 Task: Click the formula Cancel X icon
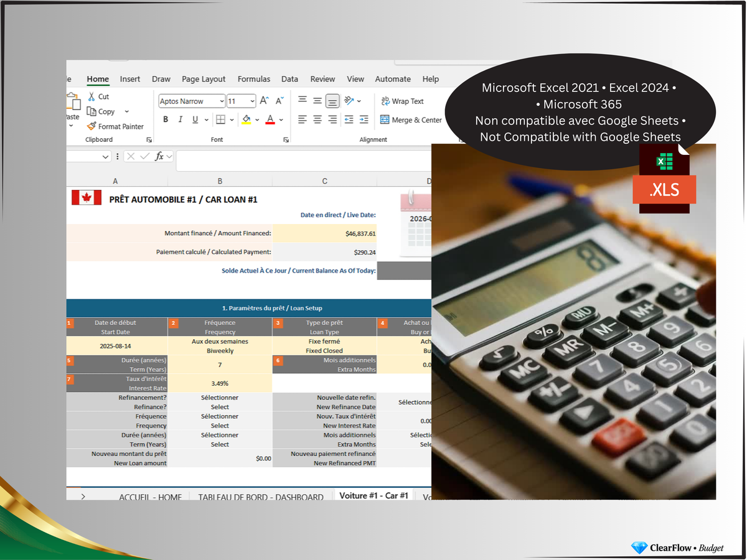point(131,157)
